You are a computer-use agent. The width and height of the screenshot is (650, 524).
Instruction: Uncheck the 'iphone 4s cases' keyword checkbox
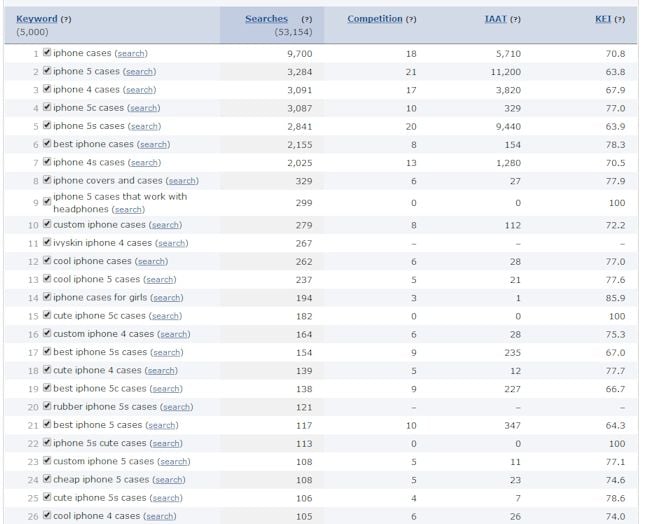click(47, 162)
